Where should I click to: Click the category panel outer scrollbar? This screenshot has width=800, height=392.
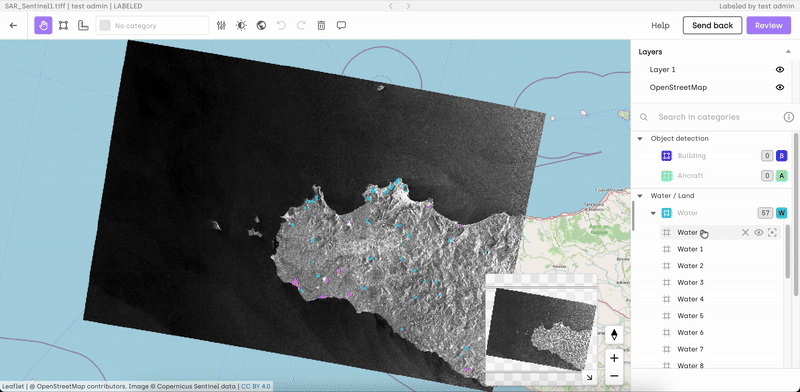tap(796, 213)
